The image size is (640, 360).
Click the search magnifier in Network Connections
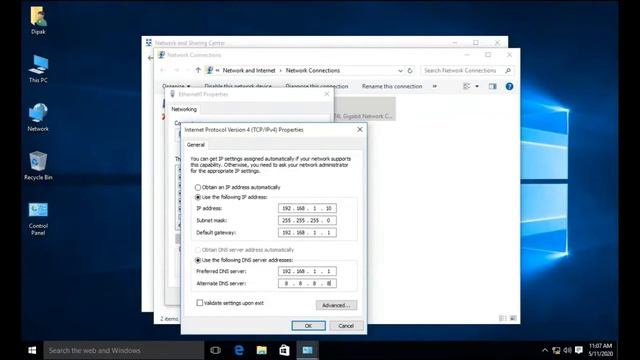(508, 70)
